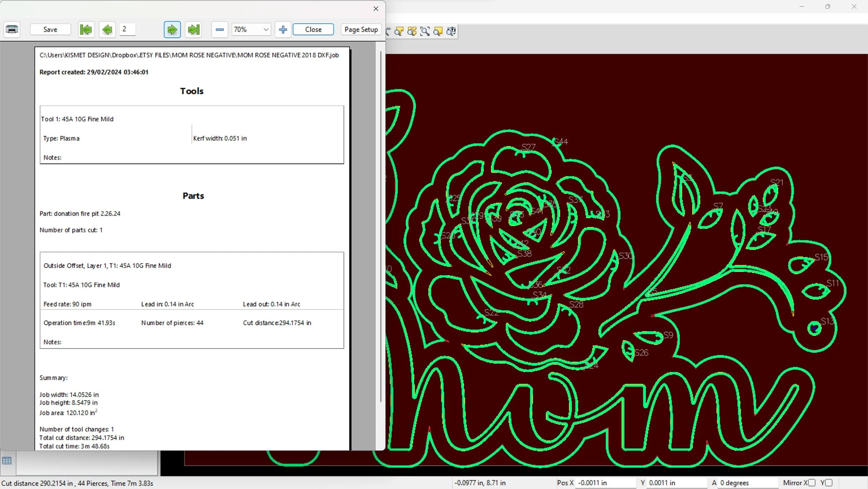Open the 70% zoom level dropdown
The image size is (868, 489).
266,30
